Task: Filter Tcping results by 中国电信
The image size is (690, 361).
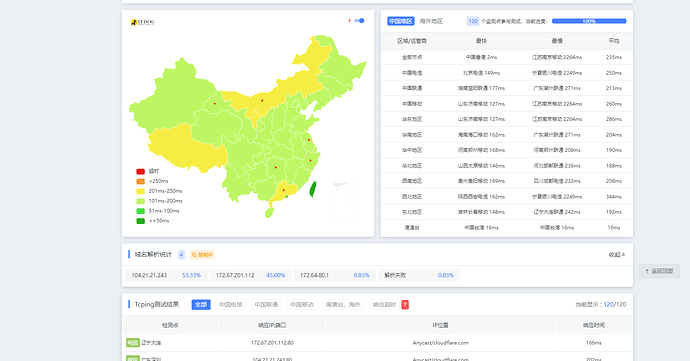Action: (231, 305)
